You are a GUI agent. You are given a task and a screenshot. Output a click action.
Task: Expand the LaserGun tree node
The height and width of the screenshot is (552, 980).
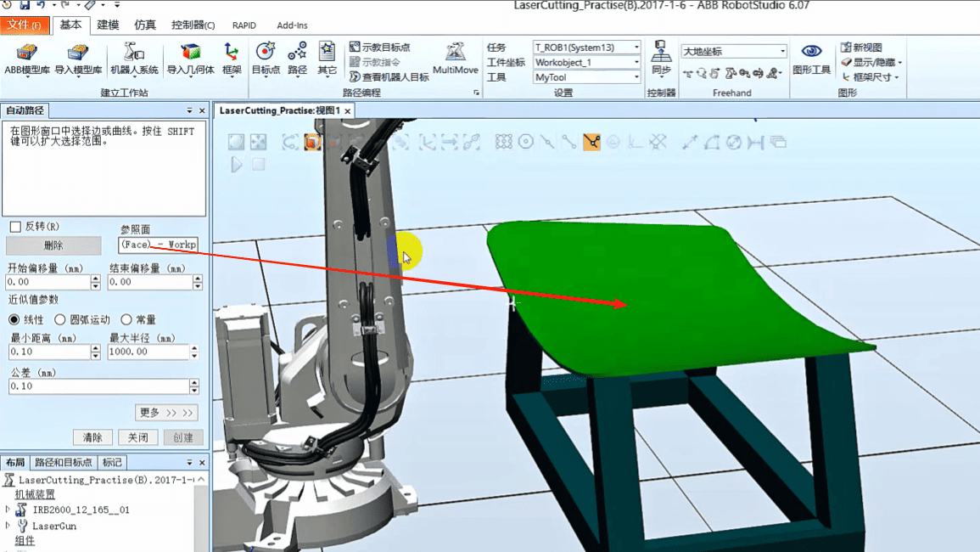tap(8, 526)
